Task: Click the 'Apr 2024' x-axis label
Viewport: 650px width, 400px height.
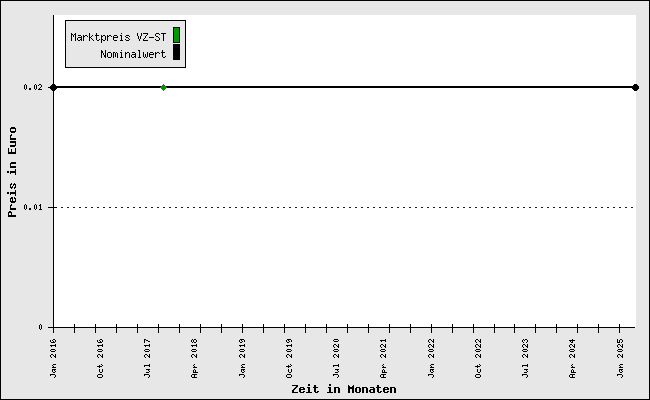Action: click(573, 358)
